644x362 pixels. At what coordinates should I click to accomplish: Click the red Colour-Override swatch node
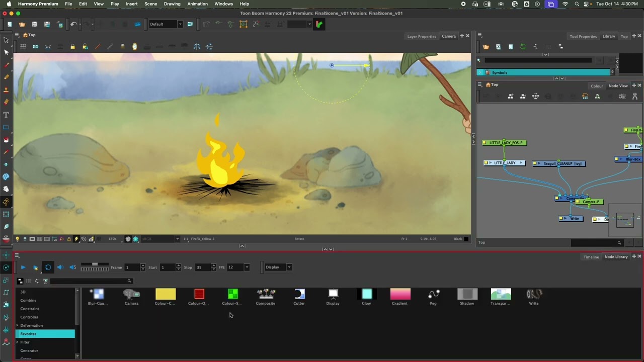click(x=199, y=294)
